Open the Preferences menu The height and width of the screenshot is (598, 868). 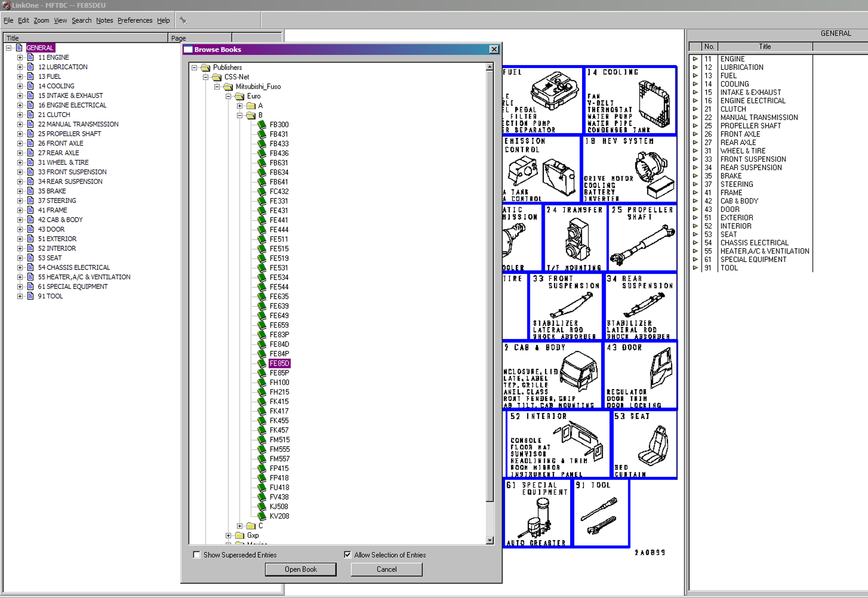[x=135, y=20]
